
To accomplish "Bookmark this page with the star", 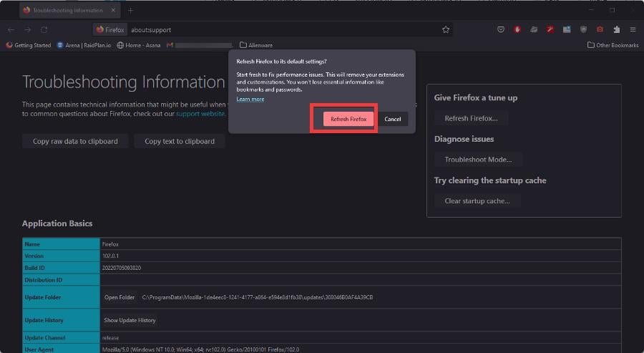I will click(x=446, y=29).
